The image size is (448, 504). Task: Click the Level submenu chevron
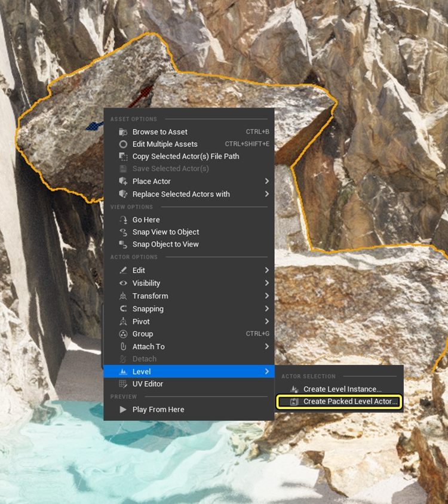pos(266,371)
